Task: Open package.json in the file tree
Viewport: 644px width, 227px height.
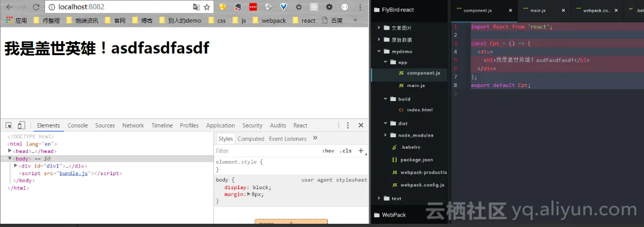Action: 417,160
